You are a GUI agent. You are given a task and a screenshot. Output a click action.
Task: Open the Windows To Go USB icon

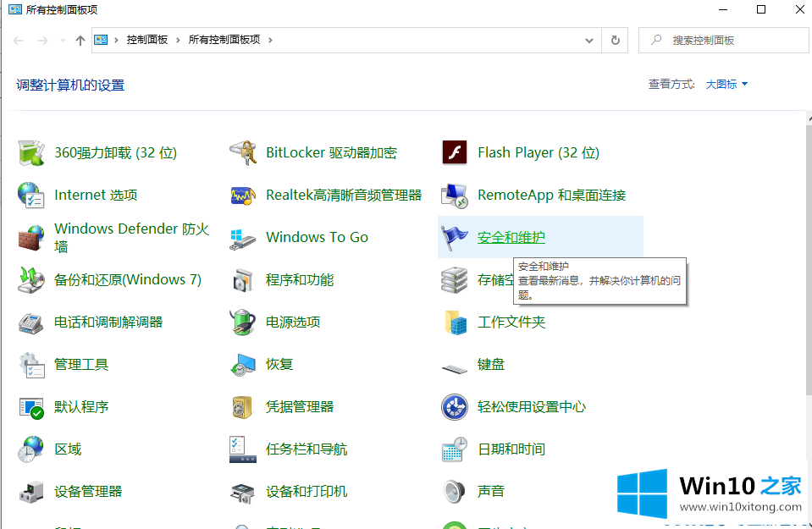click(243, 239)
